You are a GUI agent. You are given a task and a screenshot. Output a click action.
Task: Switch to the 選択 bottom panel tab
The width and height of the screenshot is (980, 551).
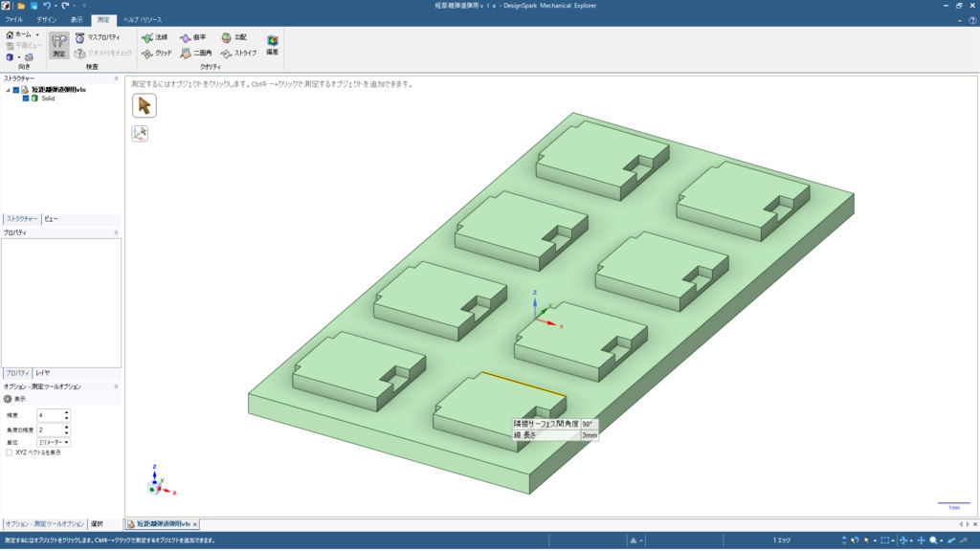pos(97,524)
